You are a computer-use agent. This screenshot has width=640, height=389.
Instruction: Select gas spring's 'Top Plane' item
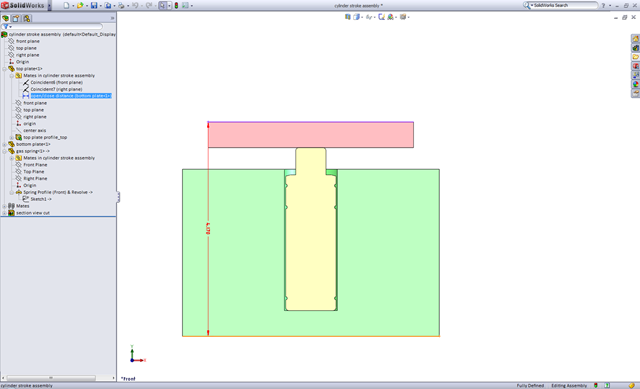(33, 172)
